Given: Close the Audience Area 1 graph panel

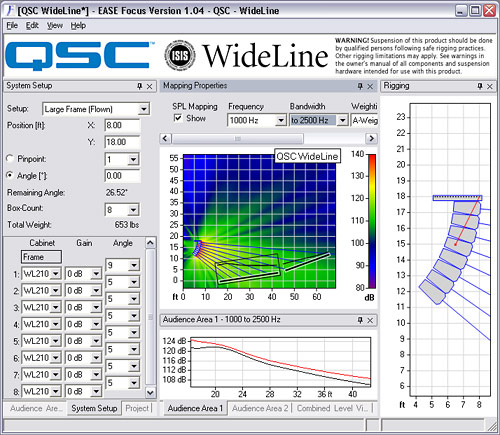Looking at the screenshot, I should click(370, 320).
